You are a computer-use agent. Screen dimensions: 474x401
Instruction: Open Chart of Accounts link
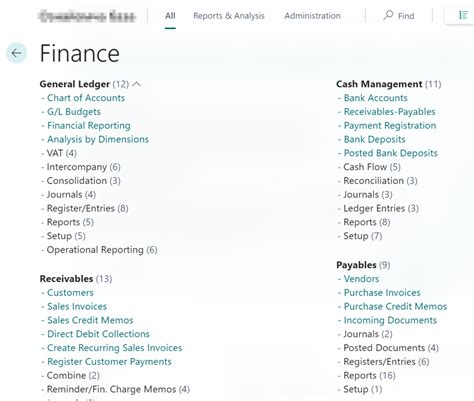coord(86,98)
